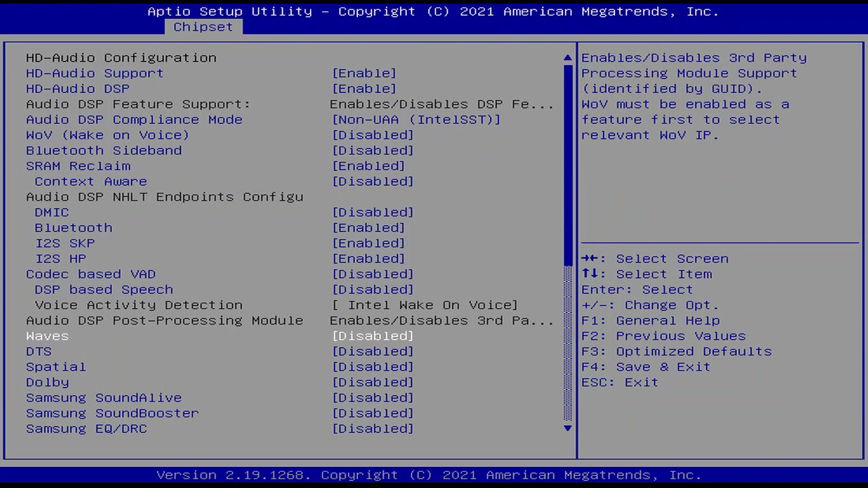Open Samsung SoundAlive [Disabled] value
868x488 pixels.
click(373, 398)
